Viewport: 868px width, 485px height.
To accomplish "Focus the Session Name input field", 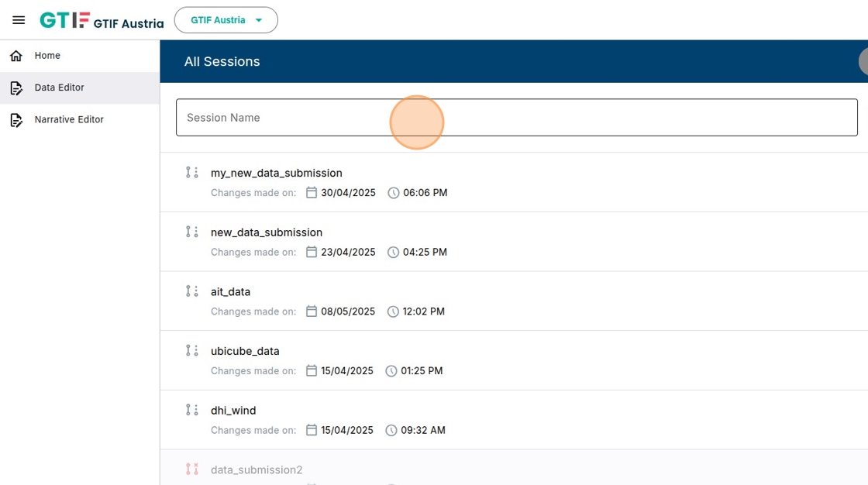I will pyautogui.click(x=516, y=117).
